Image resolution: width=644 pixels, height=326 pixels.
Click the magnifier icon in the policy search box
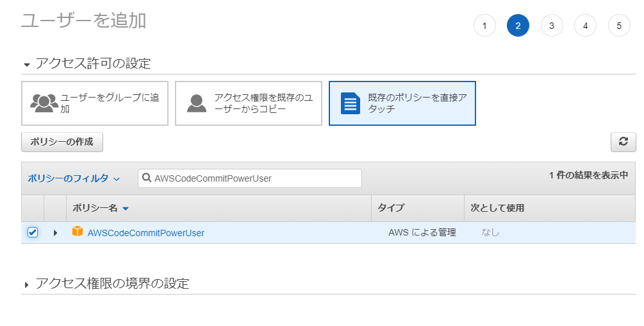point(146,178)
